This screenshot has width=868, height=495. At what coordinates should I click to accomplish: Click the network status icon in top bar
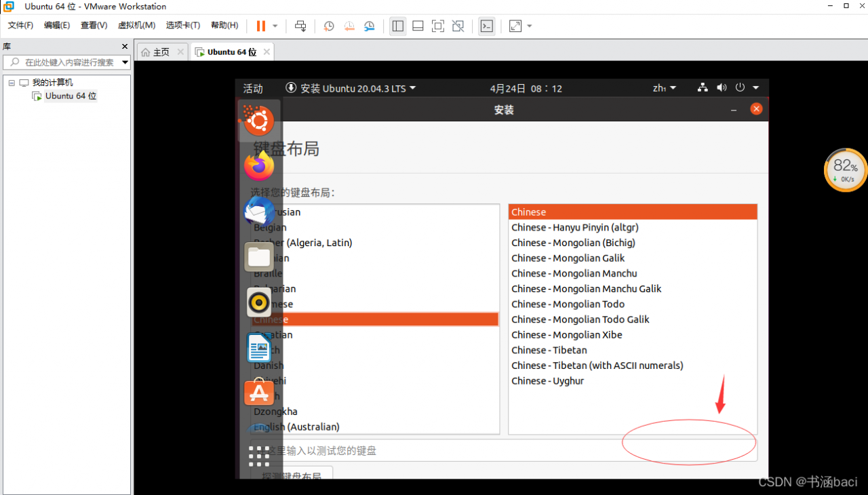703,87
